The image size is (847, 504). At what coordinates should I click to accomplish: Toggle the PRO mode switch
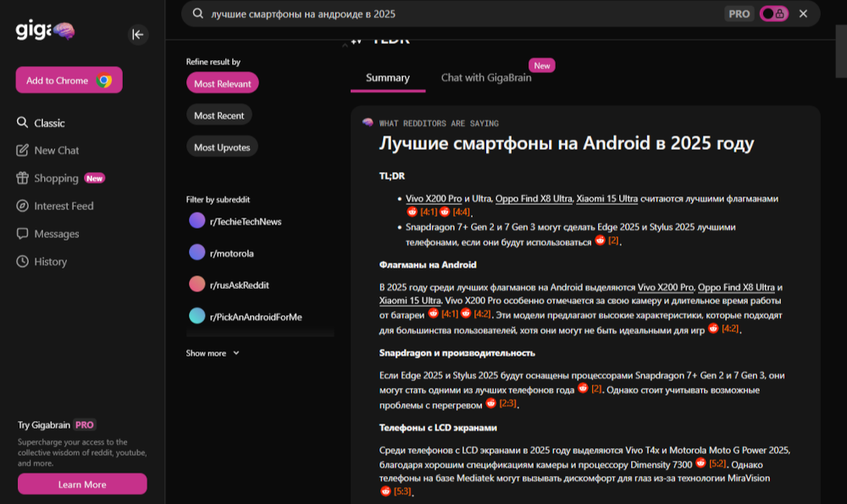[774, 14]
